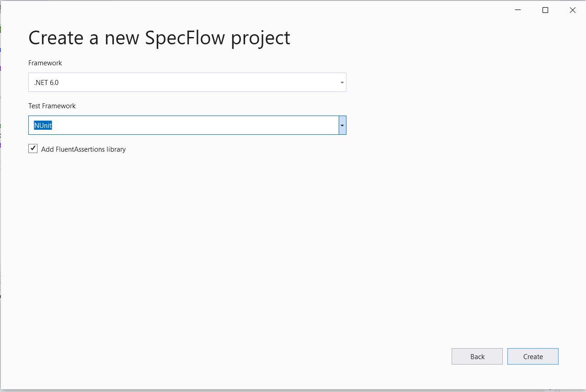The image size is (586, 392).
Task: Click the 'Add FluentAssertions library' label text
Action: coord(83,149)
